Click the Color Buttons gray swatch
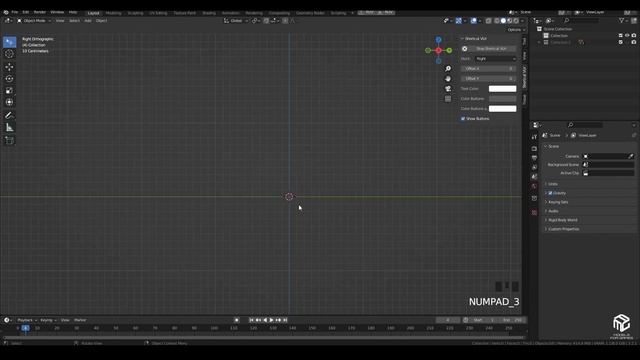Image resolution: width=640 pixels, height=360 pixels. [x=502, y=99]
